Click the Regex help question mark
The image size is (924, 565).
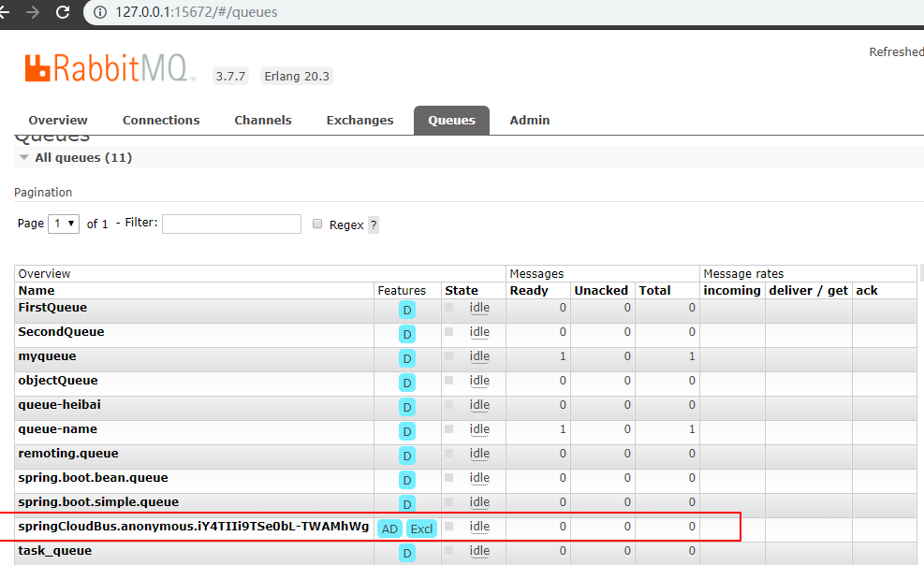pos(374,225)
